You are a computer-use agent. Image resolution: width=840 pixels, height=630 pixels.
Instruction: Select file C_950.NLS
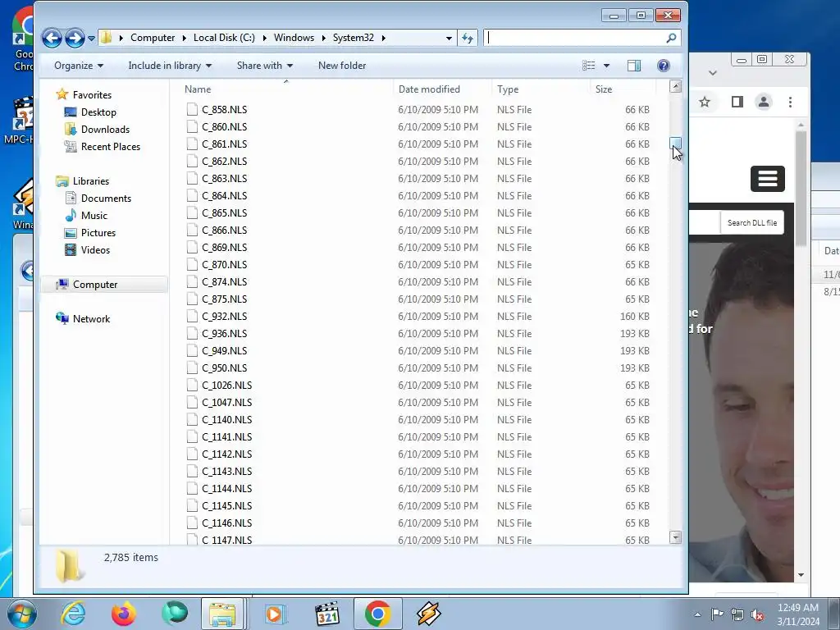(225, 368)
